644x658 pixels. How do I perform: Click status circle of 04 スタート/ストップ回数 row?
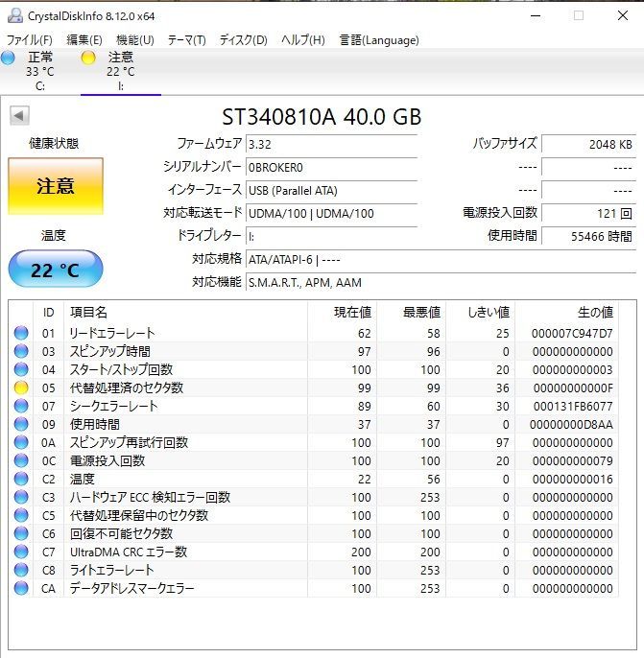click(x=21, y=369)
